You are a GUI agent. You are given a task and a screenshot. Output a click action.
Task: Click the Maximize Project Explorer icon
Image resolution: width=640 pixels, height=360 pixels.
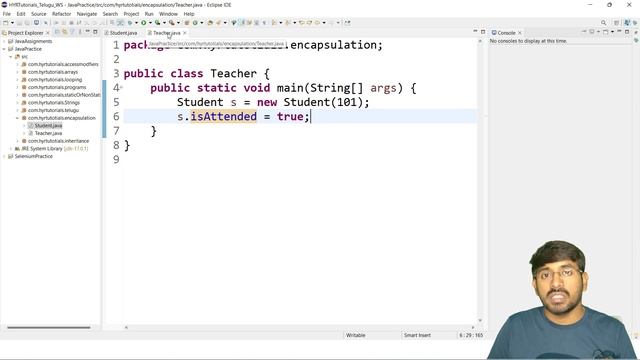point(95,32)
